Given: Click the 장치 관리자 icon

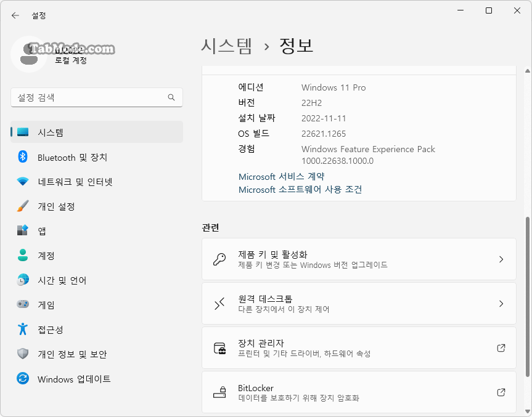Looking at the screenshot, I should pyautogui.click(x=219, y=348).
